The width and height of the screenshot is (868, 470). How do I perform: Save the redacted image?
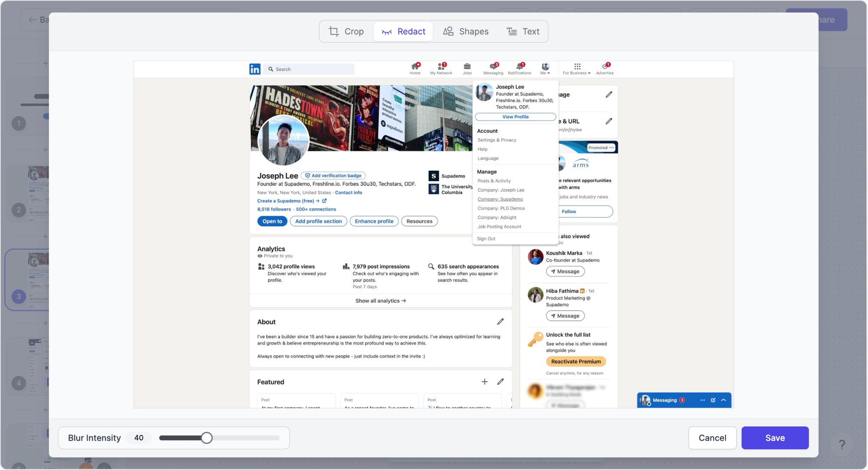pyautogui.click(x=775, y=438)
